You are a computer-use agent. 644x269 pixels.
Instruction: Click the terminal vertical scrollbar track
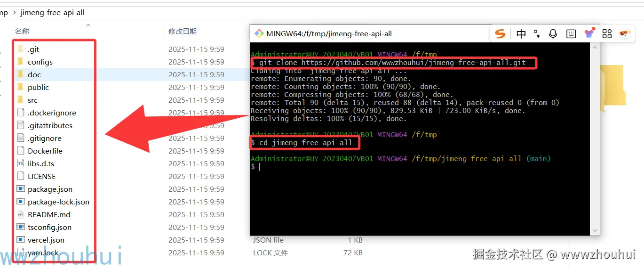tap(595, 139)
